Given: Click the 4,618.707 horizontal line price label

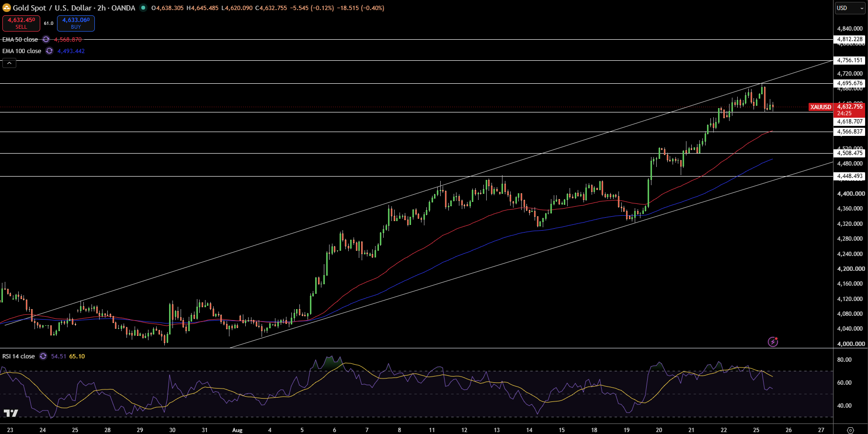Looking at the screenshot, I should pos(850,122).
